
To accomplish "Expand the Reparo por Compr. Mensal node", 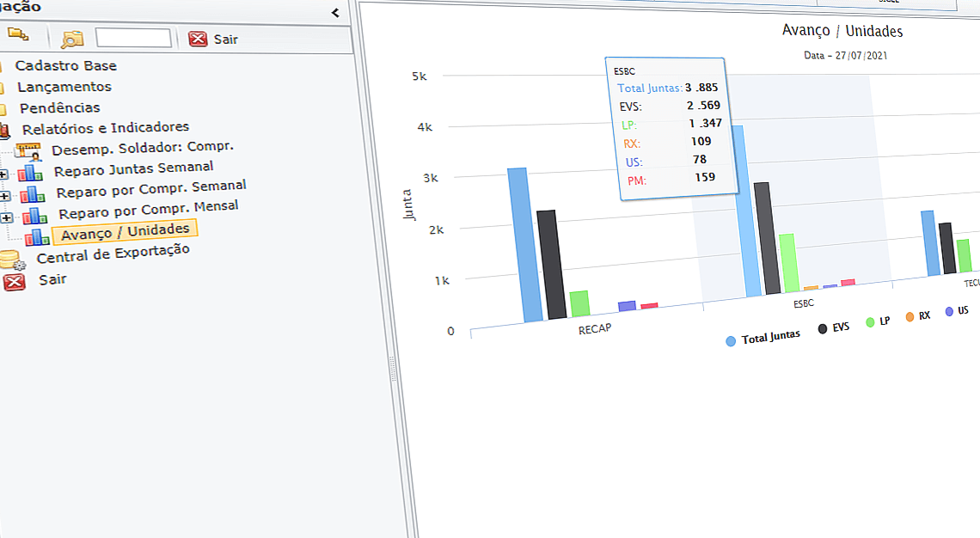I will pos(9,217).
